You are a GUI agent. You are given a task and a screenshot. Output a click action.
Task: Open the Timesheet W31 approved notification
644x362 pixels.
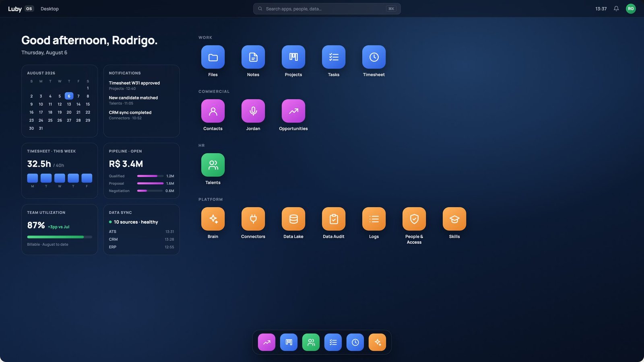[x=141, y=85]
